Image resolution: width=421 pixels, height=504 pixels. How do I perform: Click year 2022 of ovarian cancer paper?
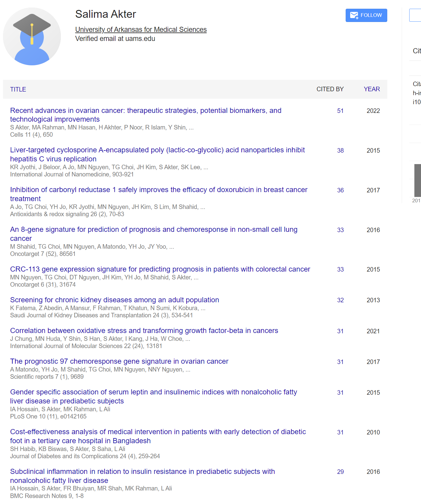[373, 111]
